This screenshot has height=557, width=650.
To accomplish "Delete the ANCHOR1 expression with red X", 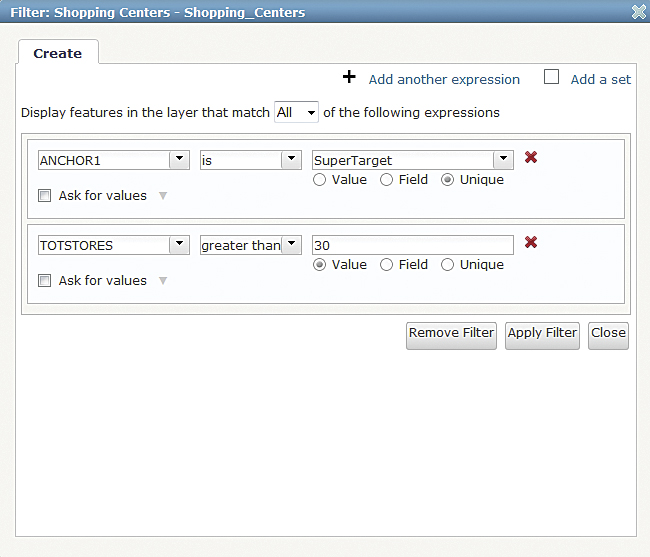I will tap(531, 157).
